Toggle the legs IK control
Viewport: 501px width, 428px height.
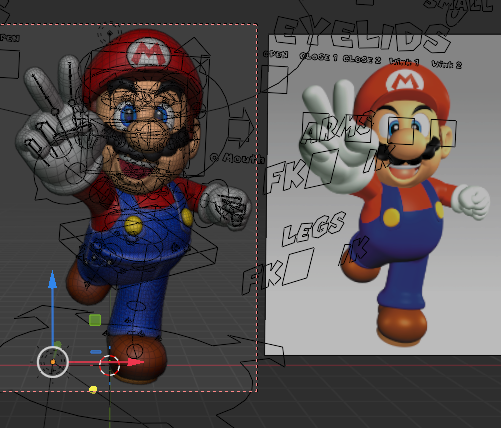[353, 251]
